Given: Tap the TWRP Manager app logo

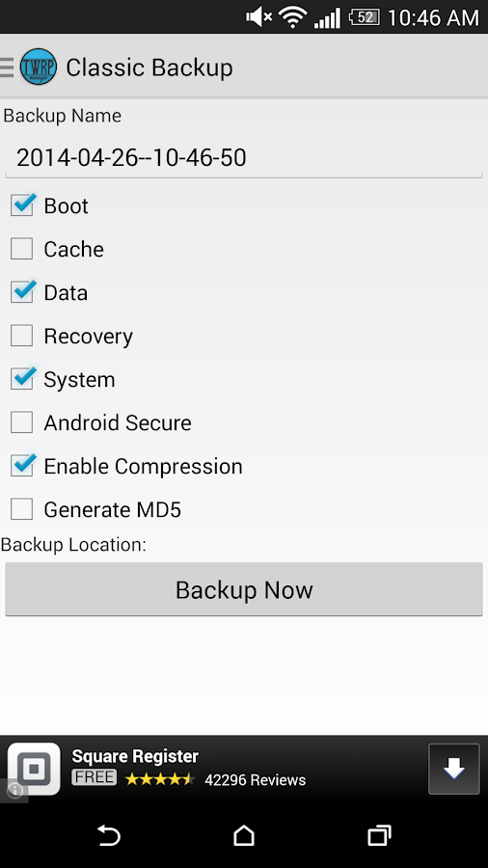Looking at the screenshot, I should 39,67.
